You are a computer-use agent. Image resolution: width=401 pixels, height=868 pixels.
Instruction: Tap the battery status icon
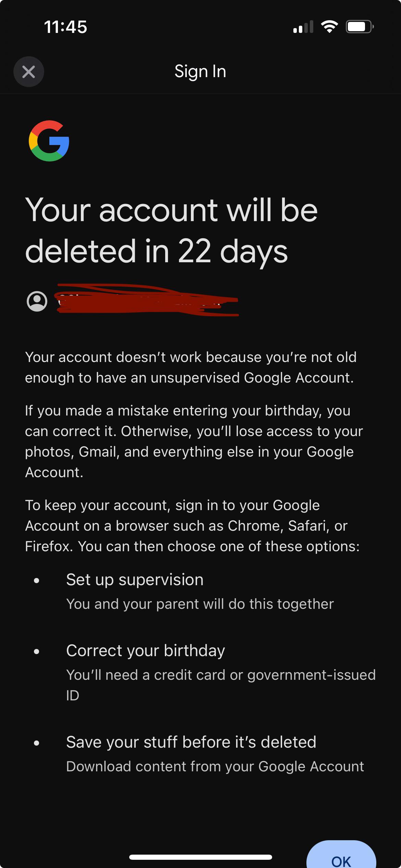point(360,27)
